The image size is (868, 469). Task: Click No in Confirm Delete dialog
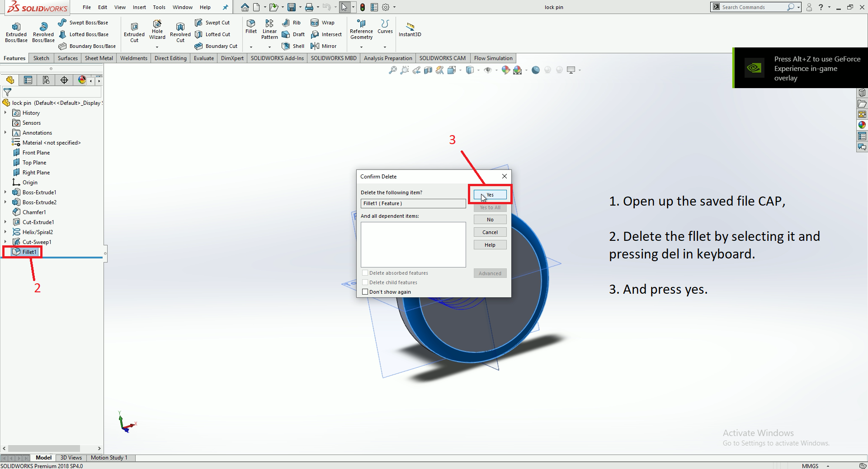(490, 220)
